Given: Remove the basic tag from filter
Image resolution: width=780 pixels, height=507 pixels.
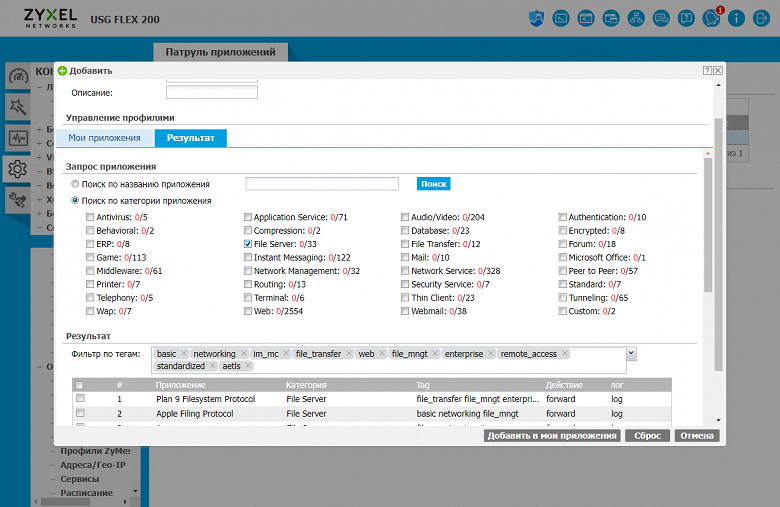Looking at the screenshot, I should [x=184, y=353].
